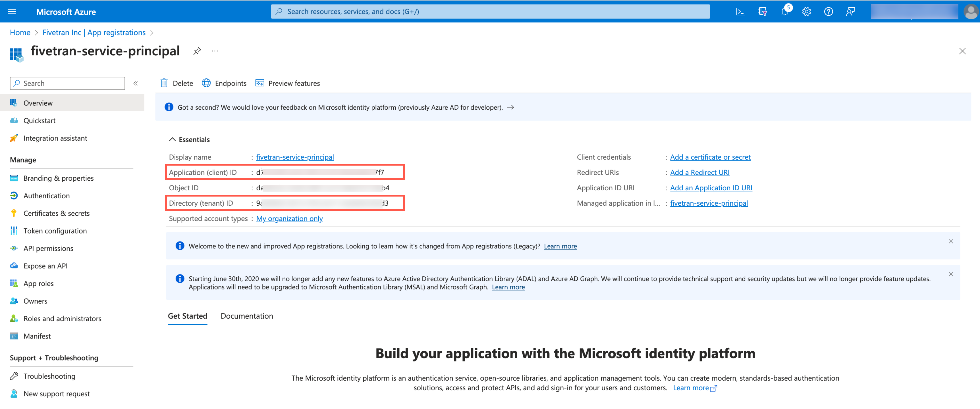Open the Feedback icon in header
The width and height of the screenshot is (980, 409).
850,11
